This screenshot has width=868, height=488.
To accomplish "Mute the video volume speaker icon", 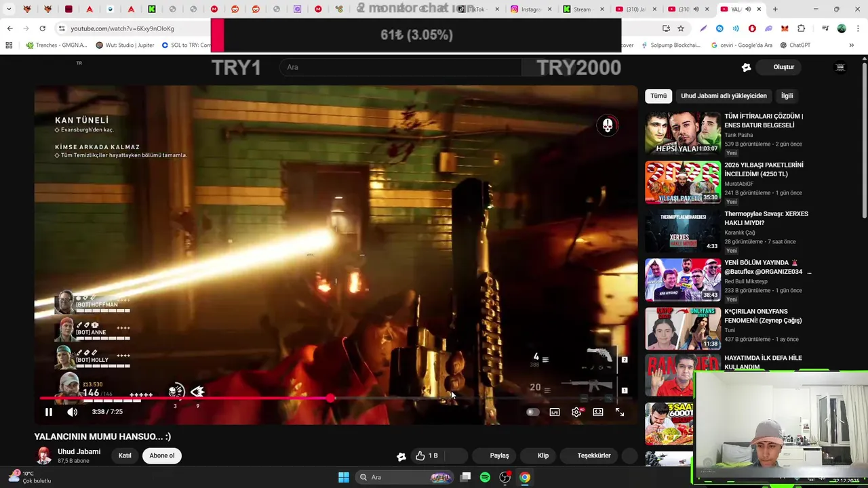I will [72, 412].
